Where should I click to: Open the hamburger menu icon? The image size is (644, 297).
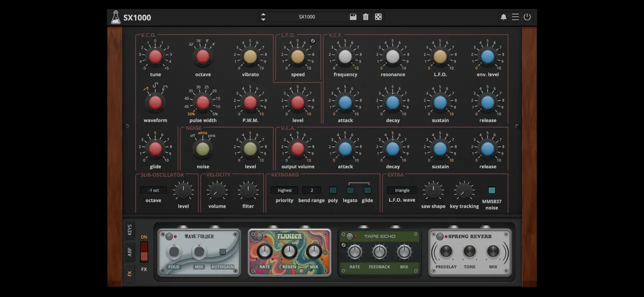(515, 17)
